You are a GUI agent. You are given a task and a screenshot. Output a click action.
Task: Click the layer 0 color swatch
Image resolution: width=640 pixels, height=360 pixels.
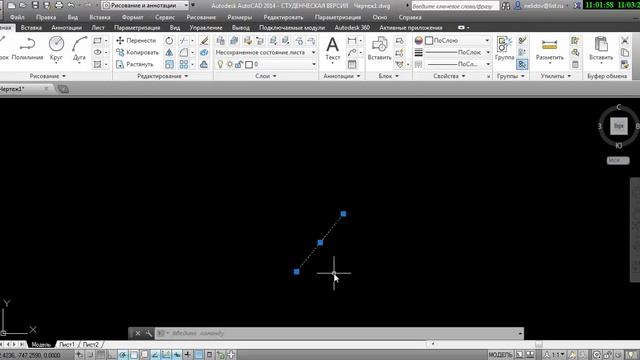(x=249, y=64)
